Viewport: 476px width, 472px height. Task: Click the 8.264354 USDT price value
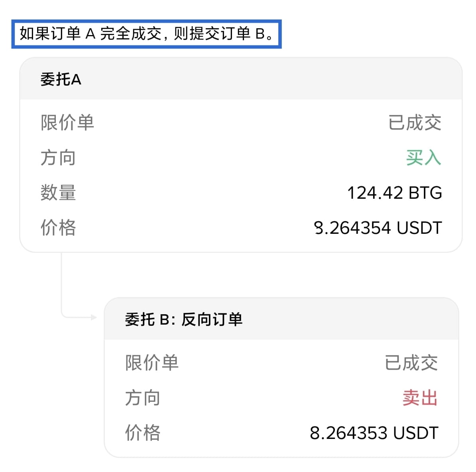(x=378, y=228)
